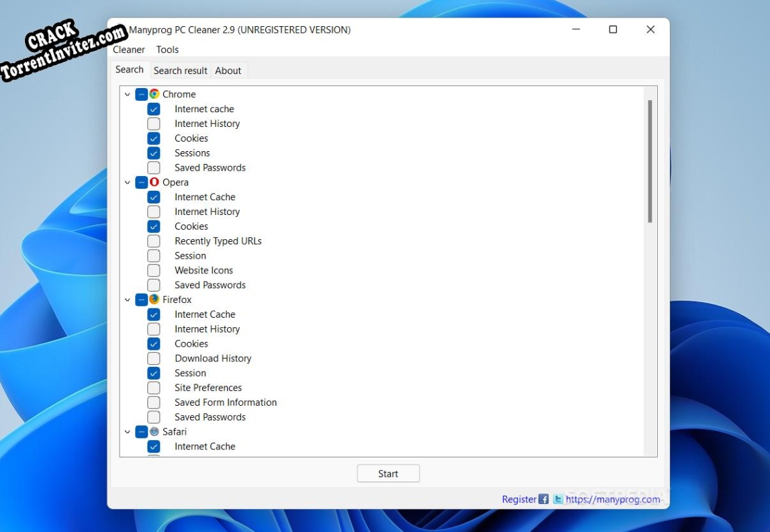Viewport: 770px width, 532px height.
Task: Uncheck Internet cache under Chrome
Action: click(153, 109)
